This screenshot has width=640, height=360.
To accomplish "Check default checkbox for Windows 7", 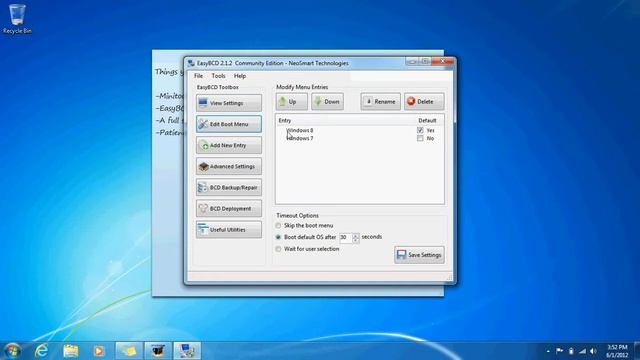I will pyautogui.click(x=420, y=138).
